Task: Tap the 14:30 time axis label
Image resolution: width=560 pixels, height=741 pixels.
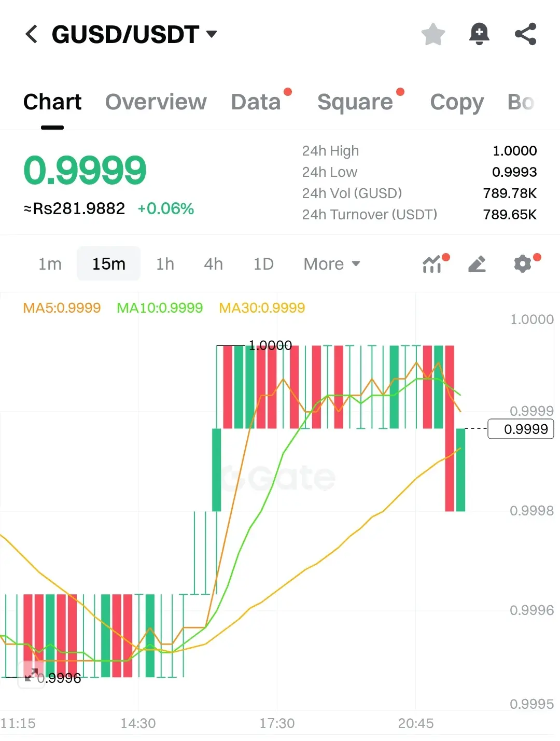Action: [138, 723]
